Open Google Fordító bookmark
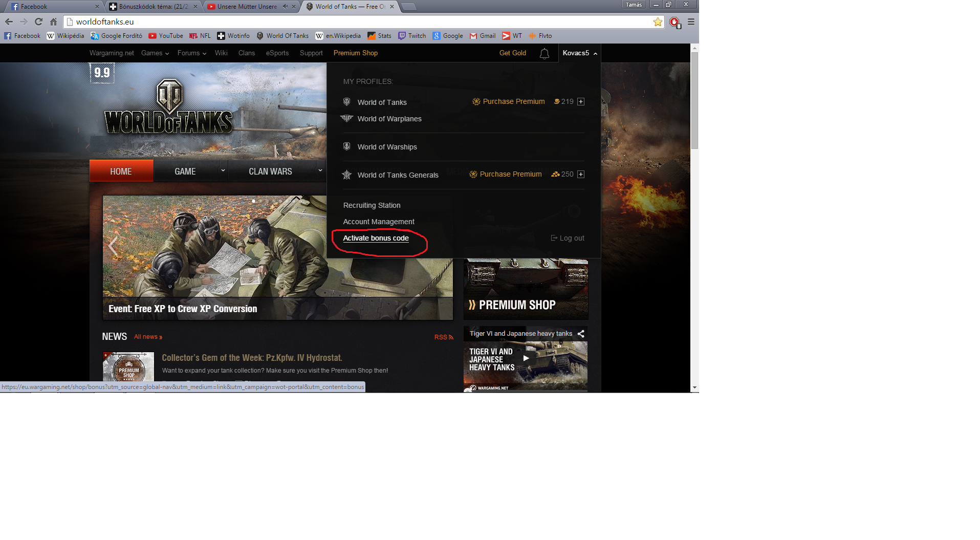This screenshot has height=540, width=980. tap(117, 36)
